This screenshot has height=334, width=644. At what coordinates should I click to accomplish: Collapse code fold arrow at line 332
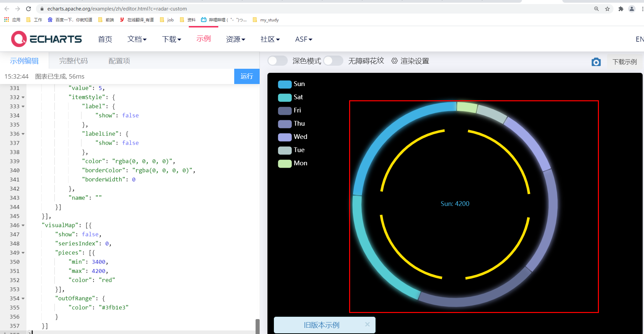(23, 97)
